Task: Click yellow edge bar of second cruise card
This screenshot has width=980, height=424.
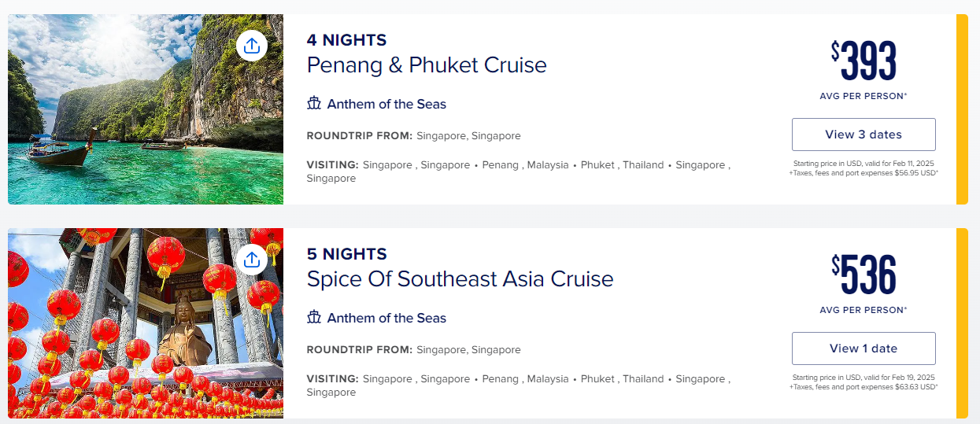Action: 962,323
